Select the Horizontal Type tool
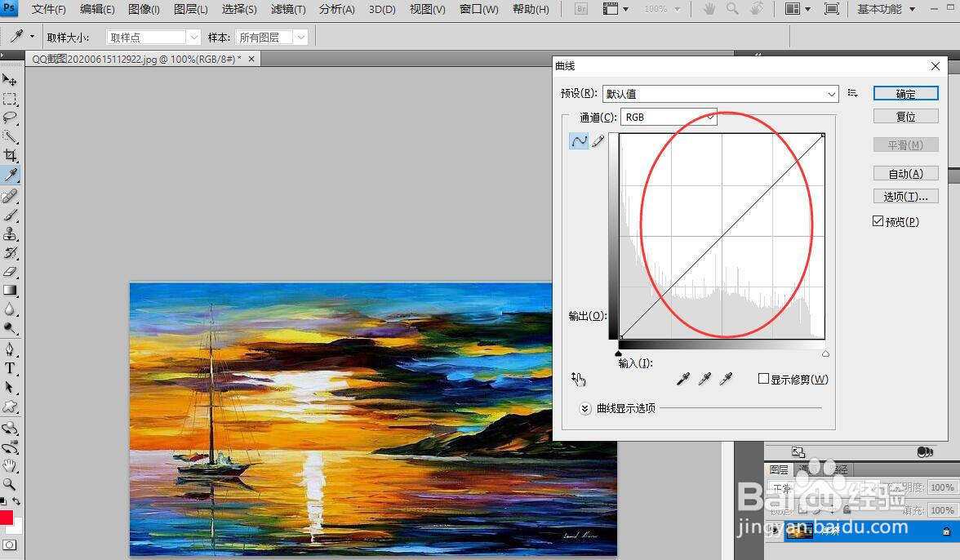Image resolution: width=960 pixels, height=560 pixels. 10,368
